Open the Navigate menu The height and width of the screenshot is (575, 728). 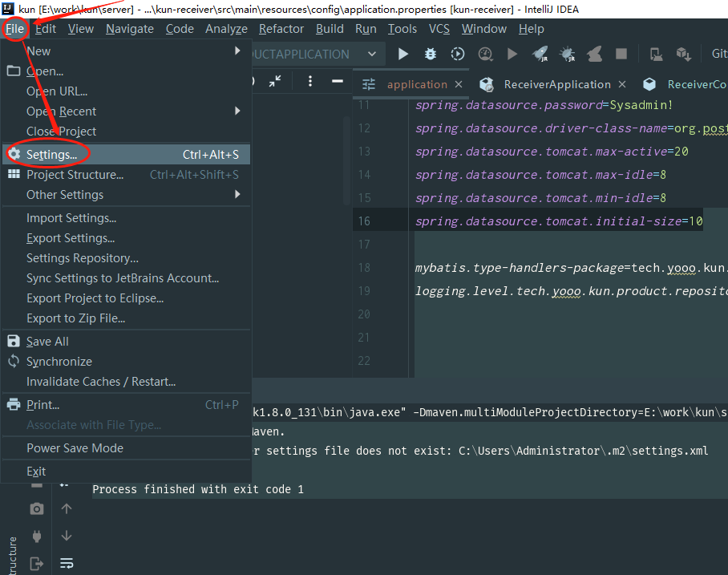pyautogui.click(x=130, y=29)
